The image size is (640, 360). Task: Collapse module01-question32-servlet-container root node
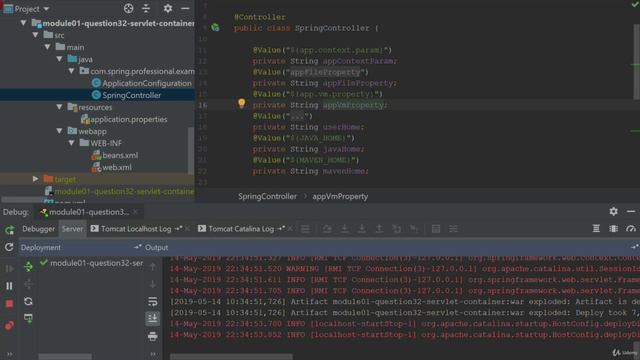[23, 23]
